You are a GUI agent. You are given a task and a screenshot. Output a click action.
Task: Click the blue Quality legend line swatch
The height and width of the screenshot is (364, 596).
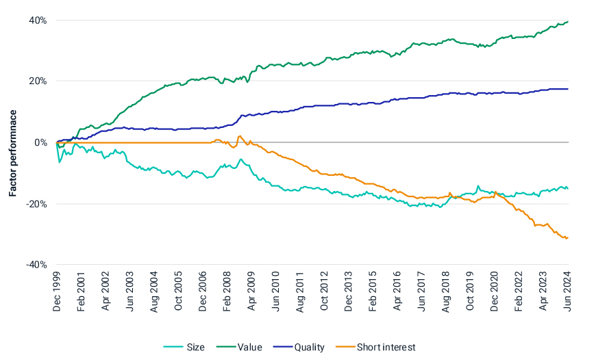pos(283,347)
